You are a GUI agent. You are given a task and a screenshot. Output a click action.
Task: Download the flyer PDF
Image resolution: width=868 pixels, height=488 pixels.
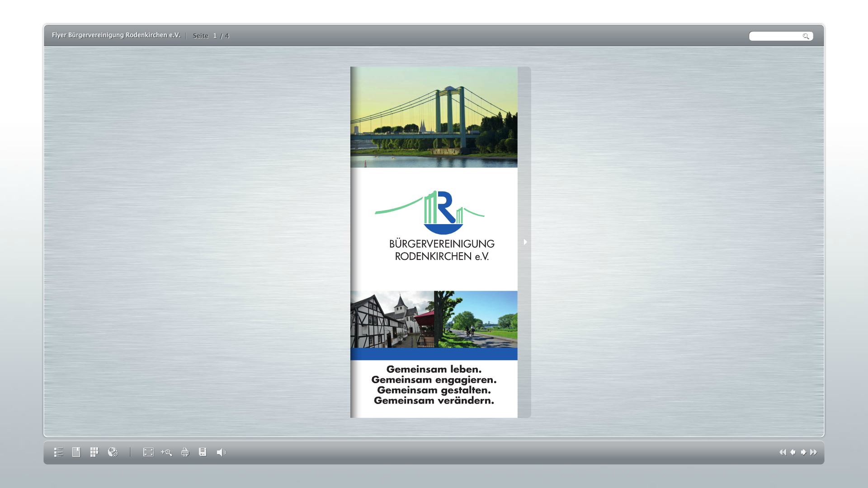(x=203, y=452)
